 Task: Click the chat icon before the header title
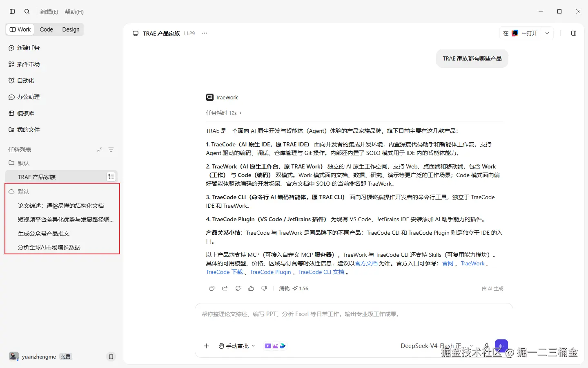(136, 33)
